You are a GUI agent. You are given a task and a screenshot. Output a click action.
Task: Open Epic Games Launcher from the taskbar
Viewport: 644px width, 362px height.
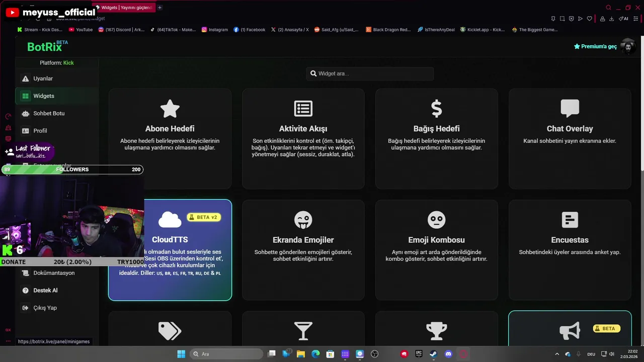pyautogui.click(x=419, y=354)
